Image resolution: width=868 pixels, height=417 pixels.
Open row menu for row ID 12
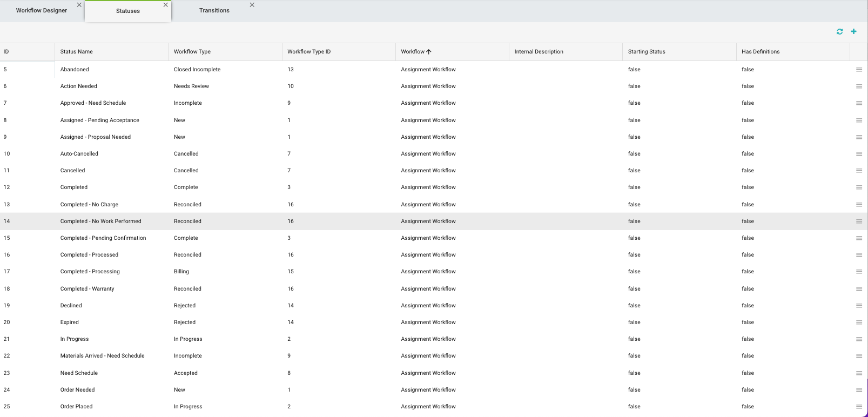(859, 187)
